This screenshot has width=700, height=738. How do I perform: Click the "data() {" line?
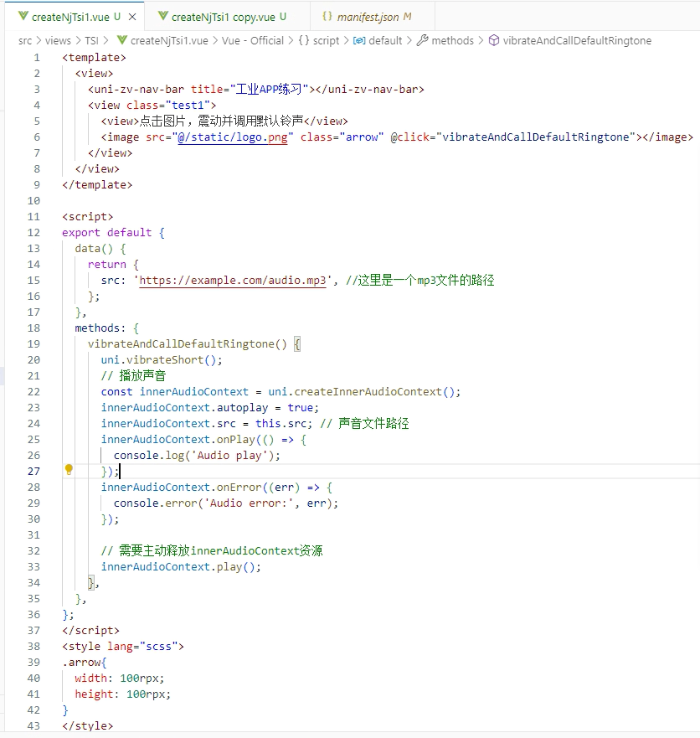click(x=100, y=249)
